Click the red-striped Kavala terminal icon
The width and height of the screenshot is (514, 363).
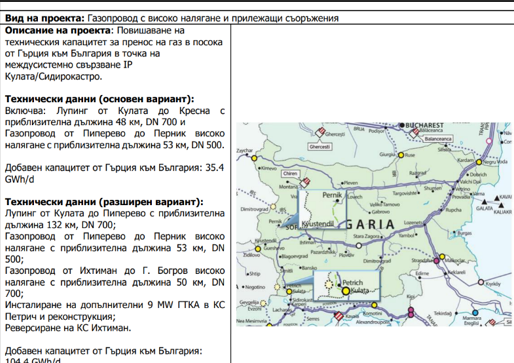point(339,316)
